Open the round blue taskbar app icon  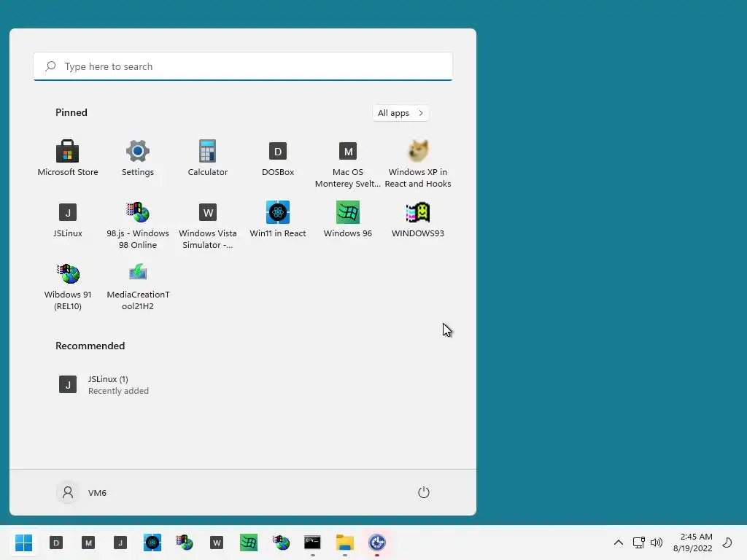pyautogui.click(x=377, y=542)
